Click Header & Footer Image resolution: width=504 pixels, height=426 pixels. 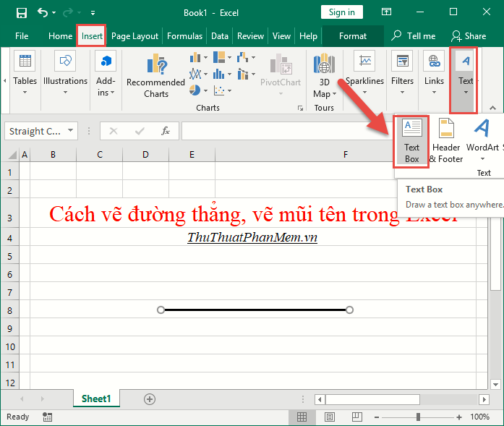coord(446,142)
